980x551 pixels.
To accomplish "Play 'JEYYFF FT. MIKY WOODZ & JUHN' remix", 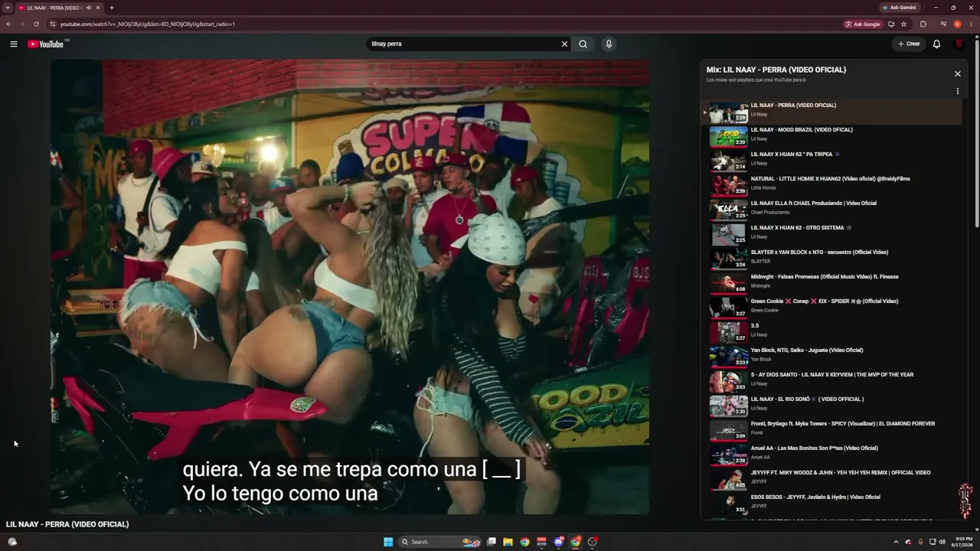I will tap(831, 479).
